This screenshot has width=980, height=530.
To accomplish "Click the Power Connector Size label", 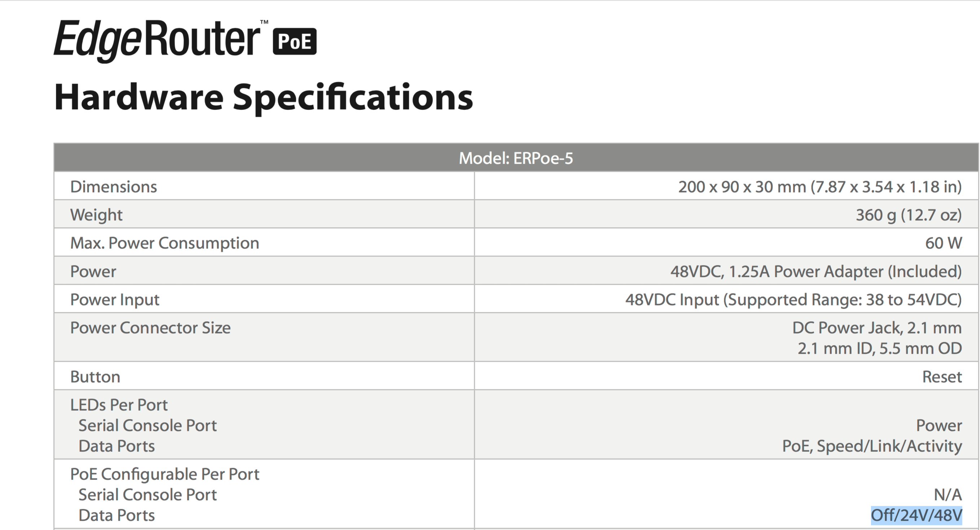I will click(150, 328).
